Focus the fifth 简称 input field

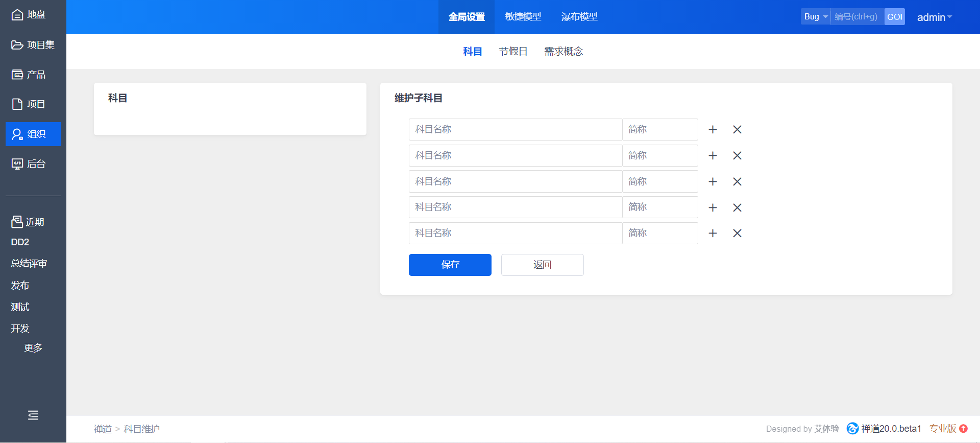click(x=660, y=233)
